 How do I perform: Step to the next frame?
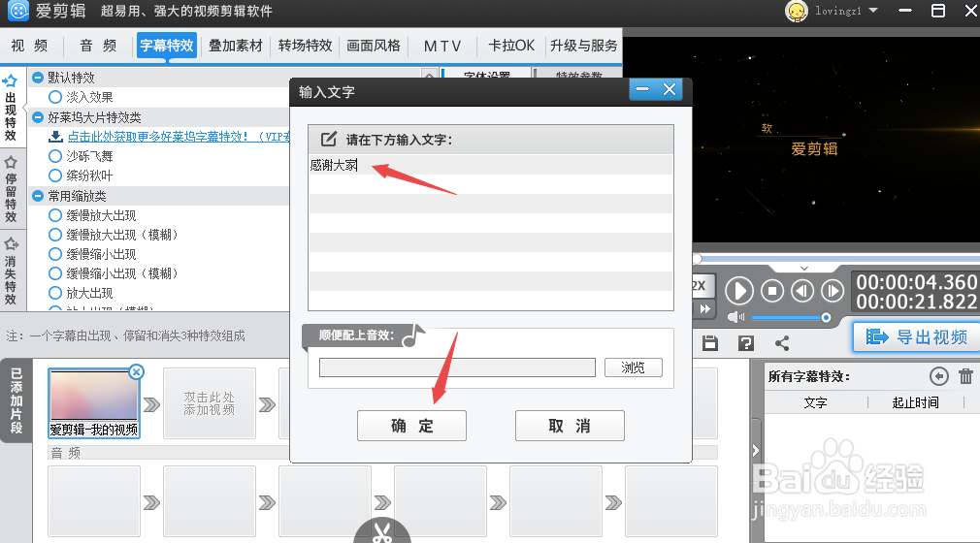pyautogui.click(x=833, y=291)
